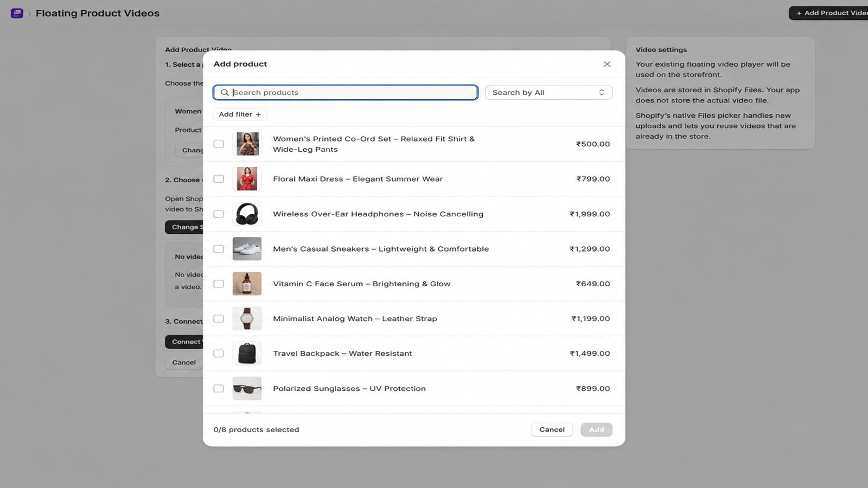Expand the Add filter menu
Screen dimensions: 868x488
240,114
